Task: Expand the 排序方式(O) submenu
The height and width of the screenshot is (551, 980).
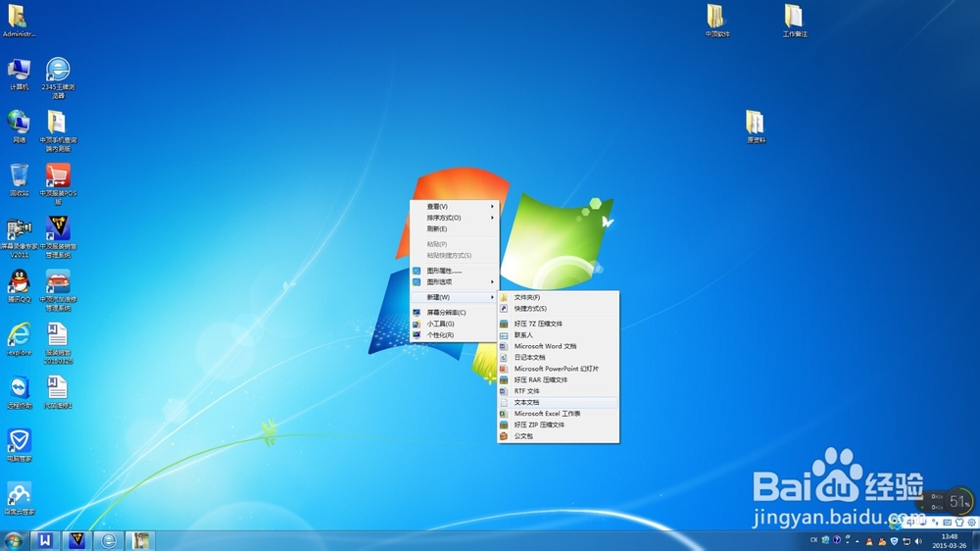Action: click(455, 218)
